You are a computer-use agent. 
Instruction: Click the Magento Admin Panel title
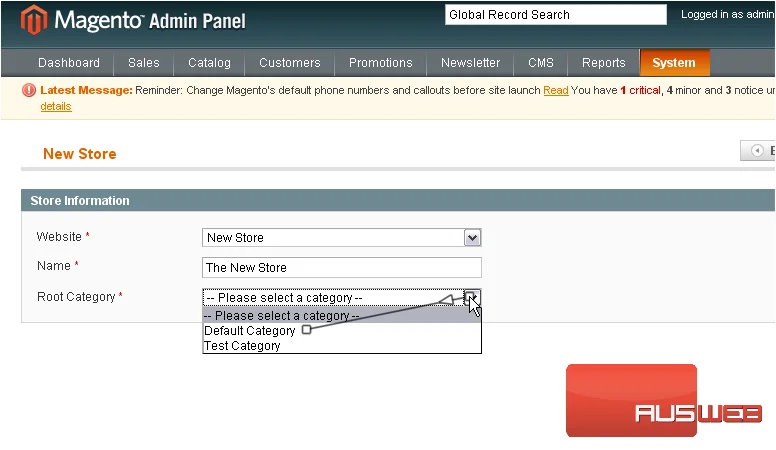point(150,21)
